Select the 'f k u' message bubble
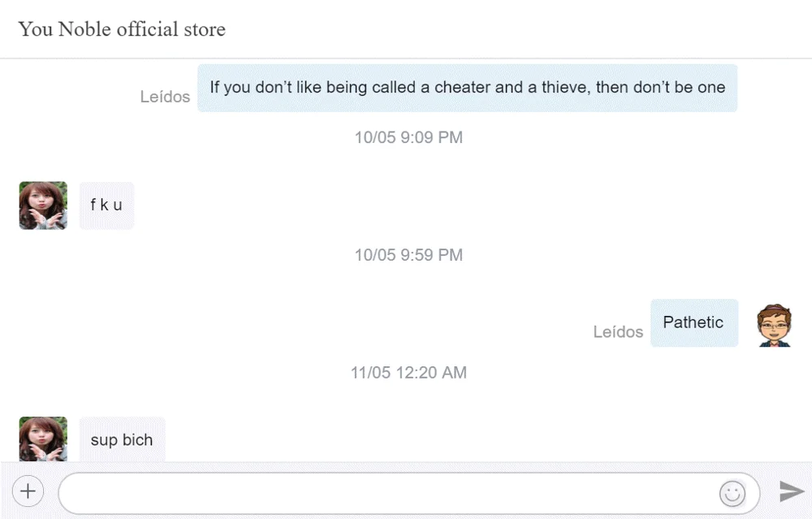The image size is (812, 519). coord(106,205)
